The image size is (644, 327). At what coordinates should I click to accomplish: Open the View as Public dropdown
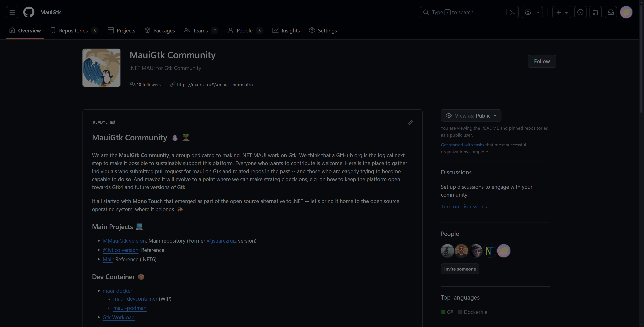click(x=471, y=116)
